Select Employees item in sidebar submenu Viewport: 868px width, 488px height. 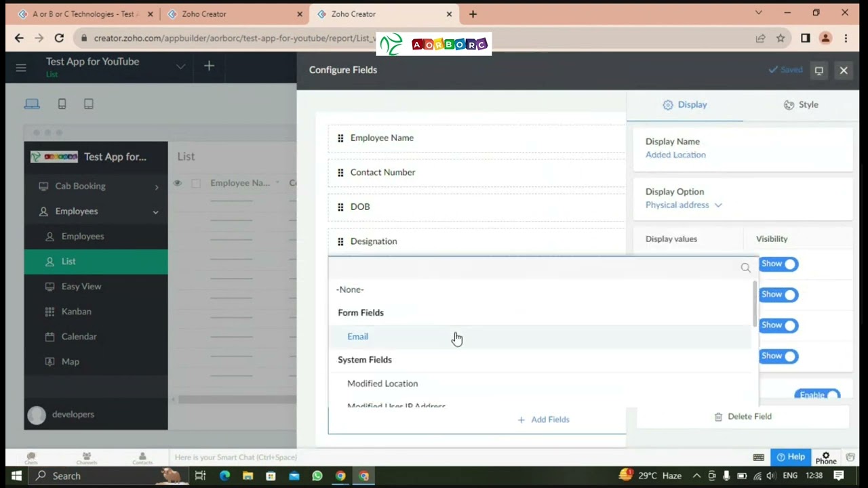pyautogui.click(x=96, y=237)
